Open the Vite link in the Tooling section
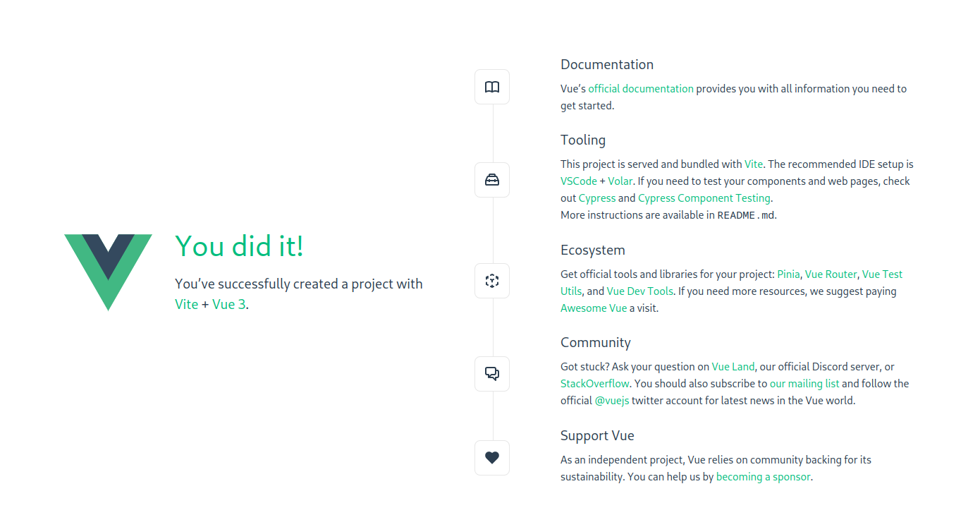 754,164
